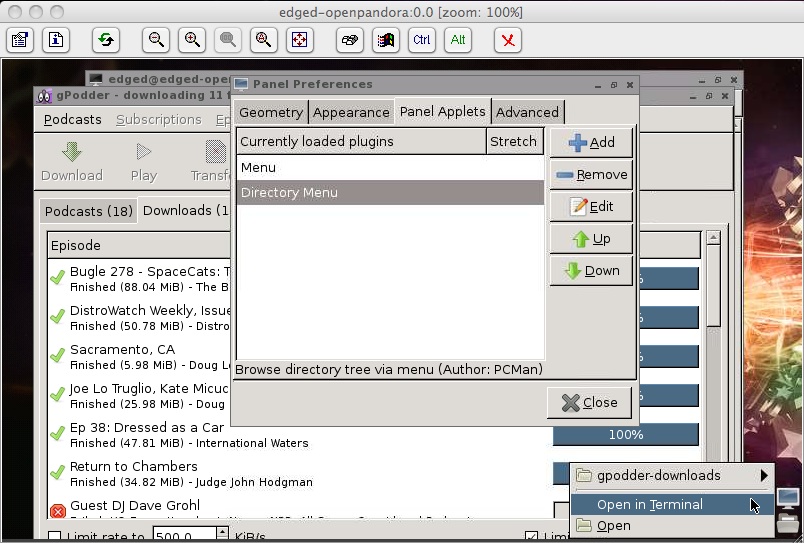This screenshot has height=543, width=804.
Task: Toggle the full screen icon
Action: [x=299, y=40]
